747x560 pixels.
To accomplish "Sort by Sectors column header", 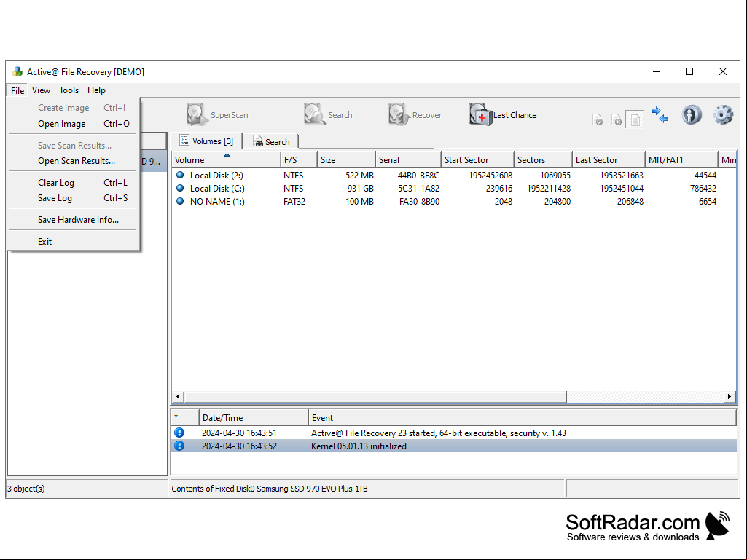I will [543, 160].
